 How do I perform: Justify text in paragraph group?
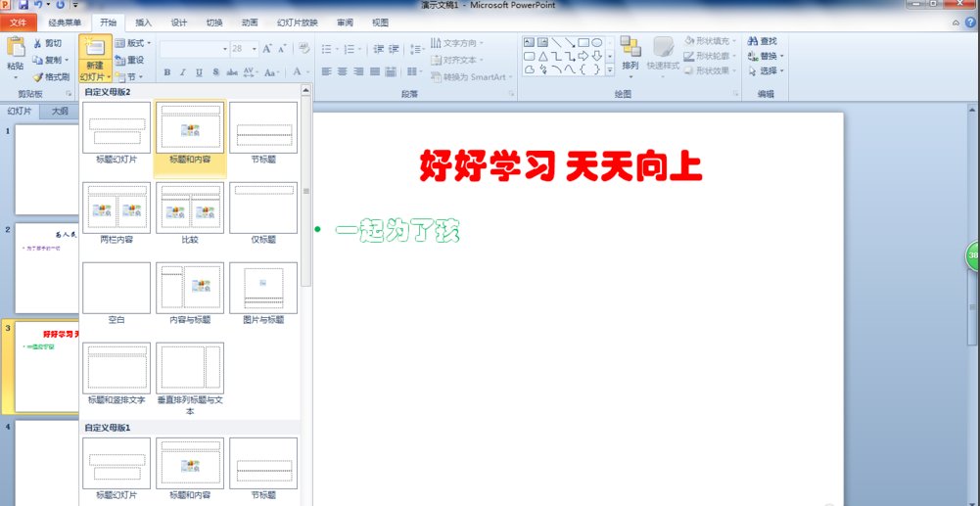(x=375, y=71)
